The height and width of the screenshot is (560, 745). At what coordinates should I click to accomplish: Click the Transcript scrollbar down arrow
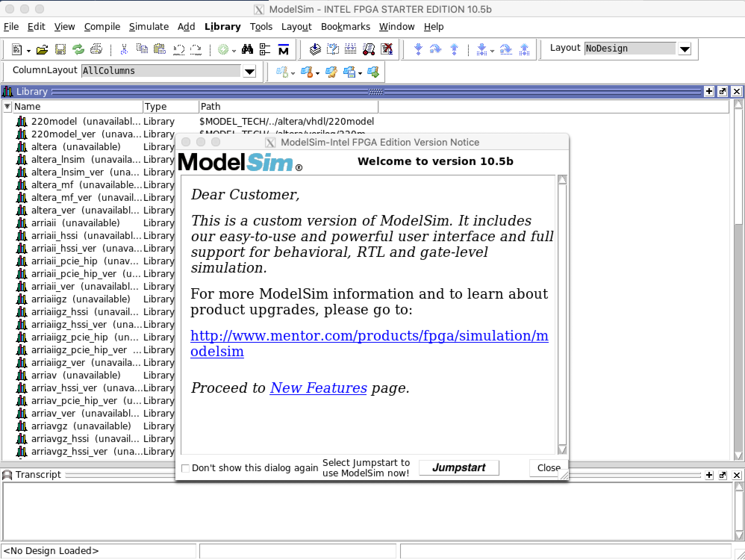tap(739, 536)
